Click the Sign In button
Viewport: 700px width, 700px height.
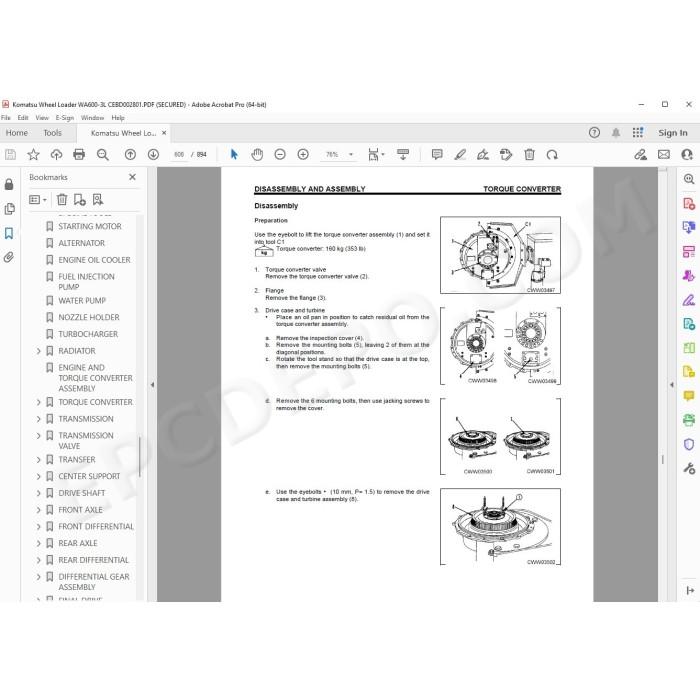(673, 133)
